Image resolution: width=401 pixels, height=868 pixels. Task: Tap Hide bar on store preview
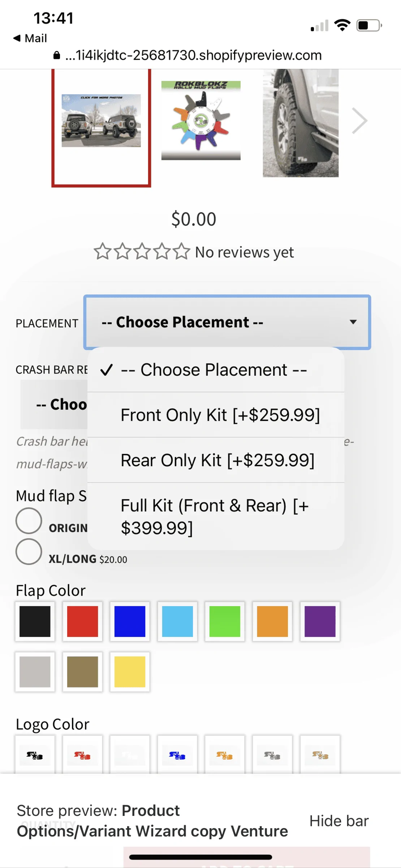[x=339, y=821]
